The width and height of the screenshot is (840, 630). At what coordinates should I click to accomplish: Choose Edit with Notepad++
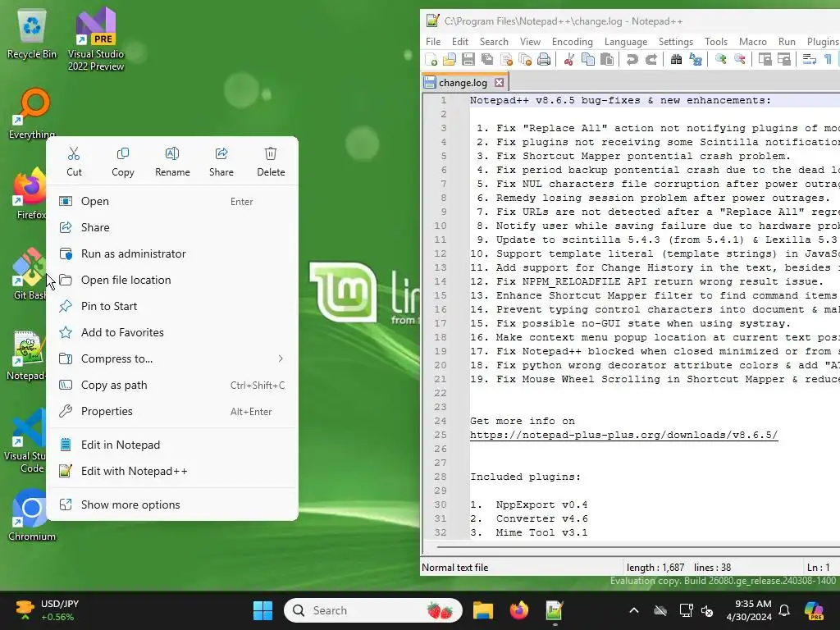click(x=172, y=472)
